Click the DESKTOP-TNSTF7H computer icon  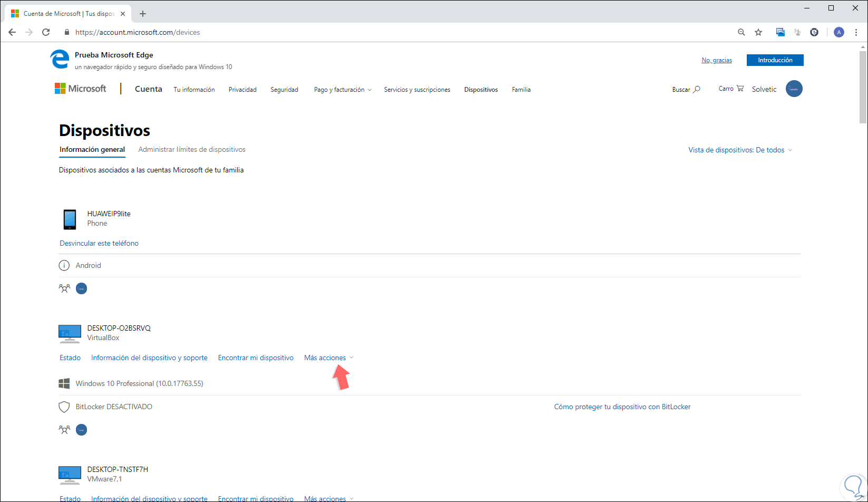[x=70, y=475]
